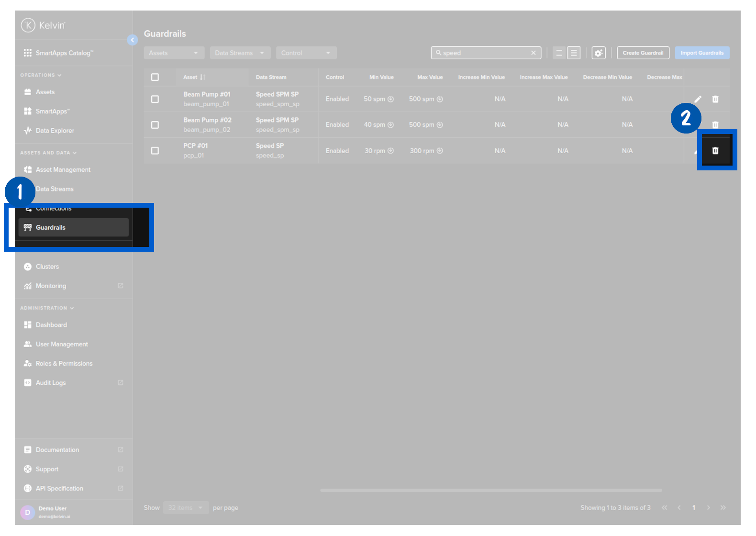
Task: Tick the Beam Pump #02 row checkbox
Action: pyautogui.click(x=155, y=125)
